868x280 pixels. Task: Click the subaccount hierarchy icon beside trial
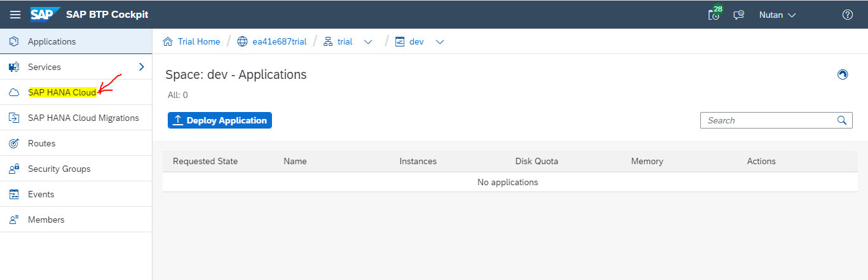[328, 41]
